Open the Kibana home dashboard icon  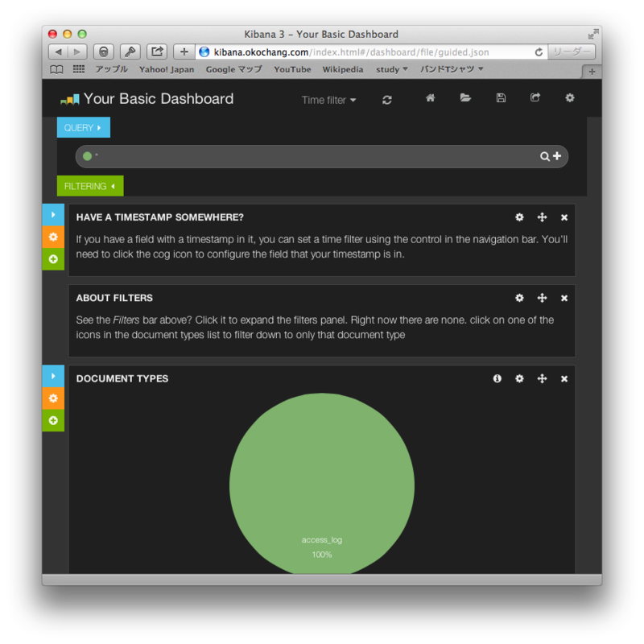[x=430, y=97]
